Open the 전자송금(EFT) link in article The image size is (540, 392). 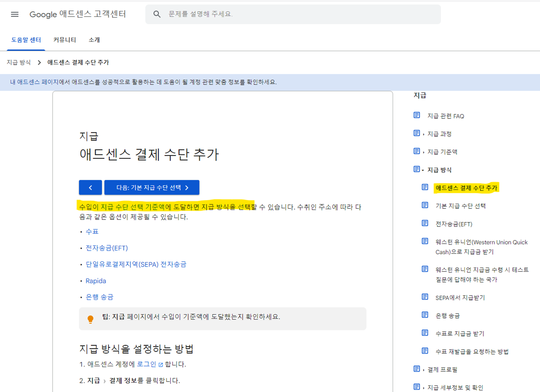click(x=107, y=248)
